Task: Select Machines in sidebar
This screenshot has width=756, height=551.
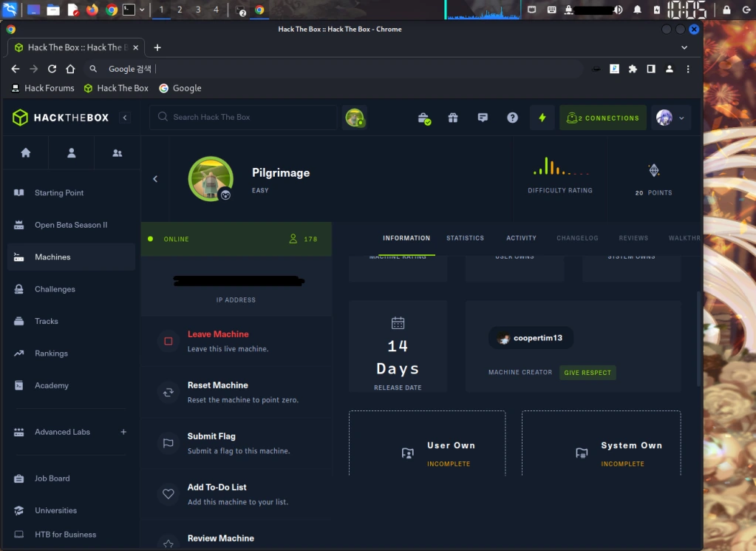Action: (72, 257)
